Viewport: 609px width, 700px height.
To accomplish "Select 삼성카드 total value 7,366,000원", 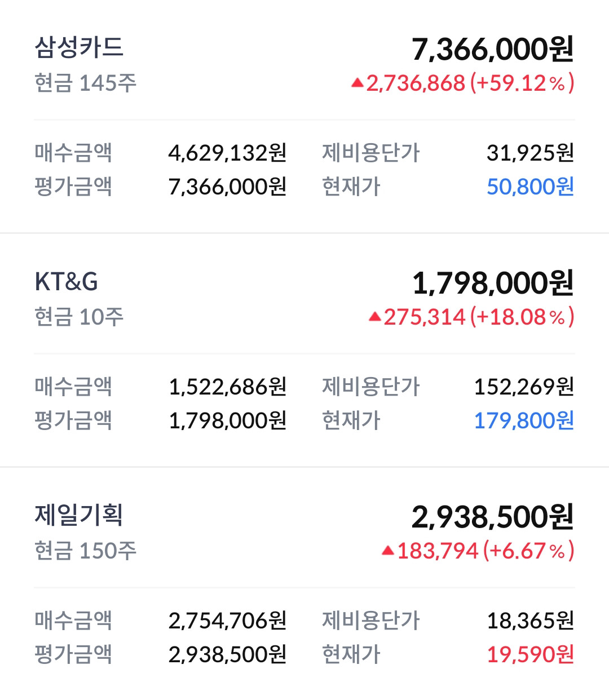I will coord(493,50).
